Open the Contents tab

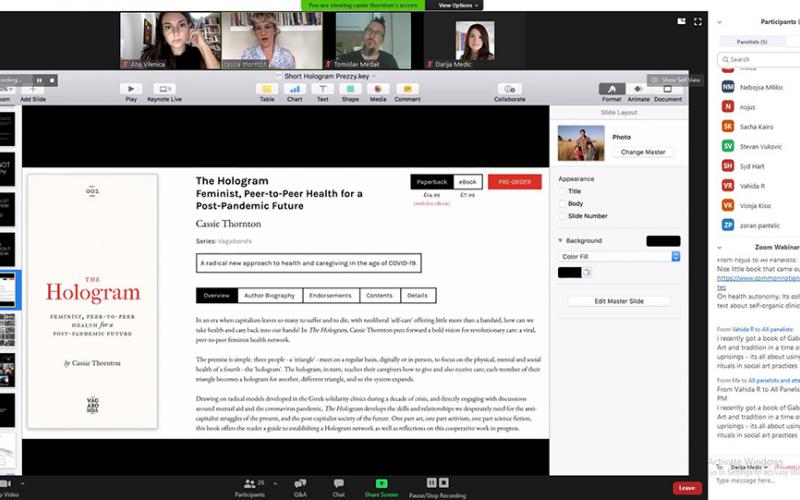click(380, 295)
